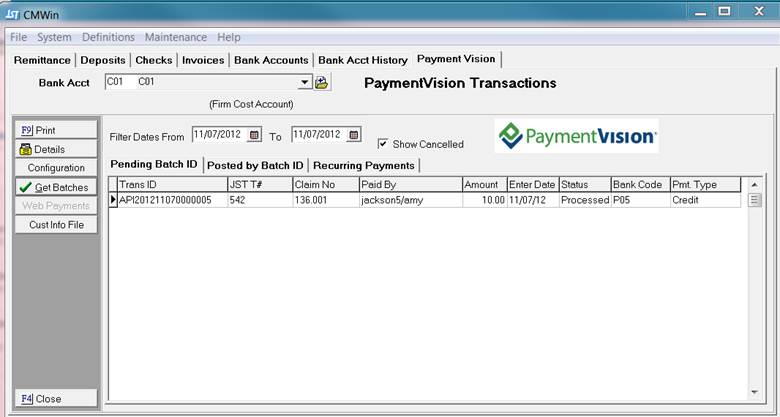
Task: Sort by the Amount column header
Action: click(x=483, y=185)
